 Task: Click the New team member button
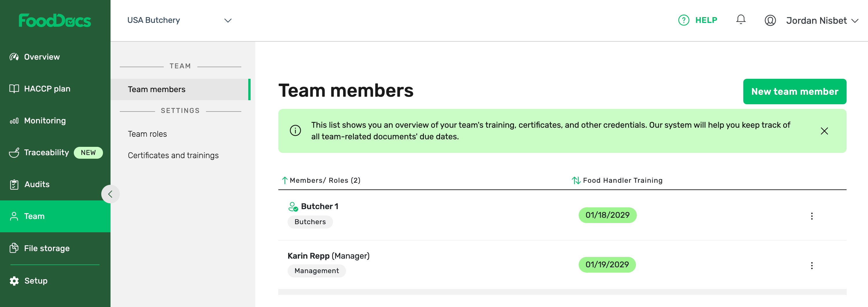[x=794, y=92]
